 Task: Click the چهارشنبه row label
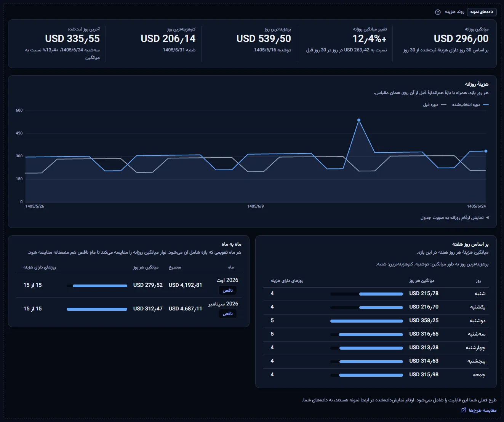click(x=475, y=348)
